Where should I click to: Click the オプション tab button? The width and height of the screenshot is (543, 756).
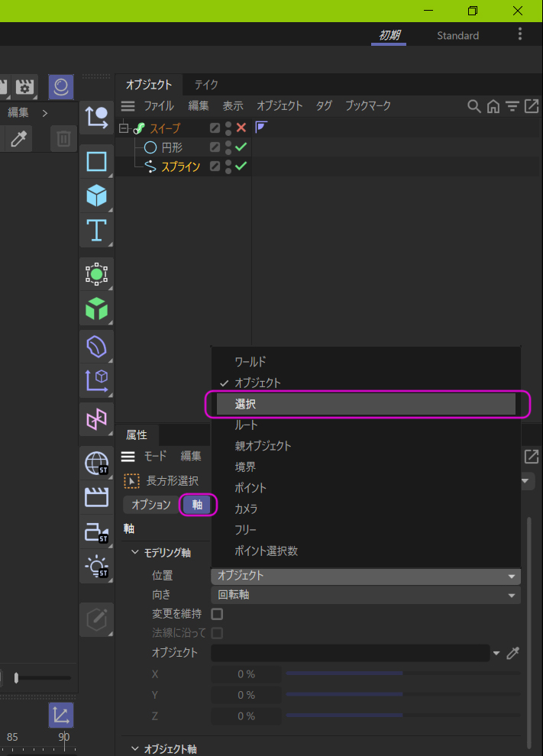[151, 505]
